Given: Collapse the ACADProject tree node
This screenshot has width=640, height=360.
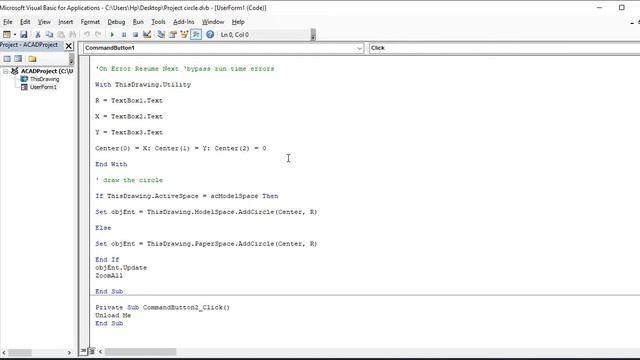Looking at the screenshot, I should [6, 71].
